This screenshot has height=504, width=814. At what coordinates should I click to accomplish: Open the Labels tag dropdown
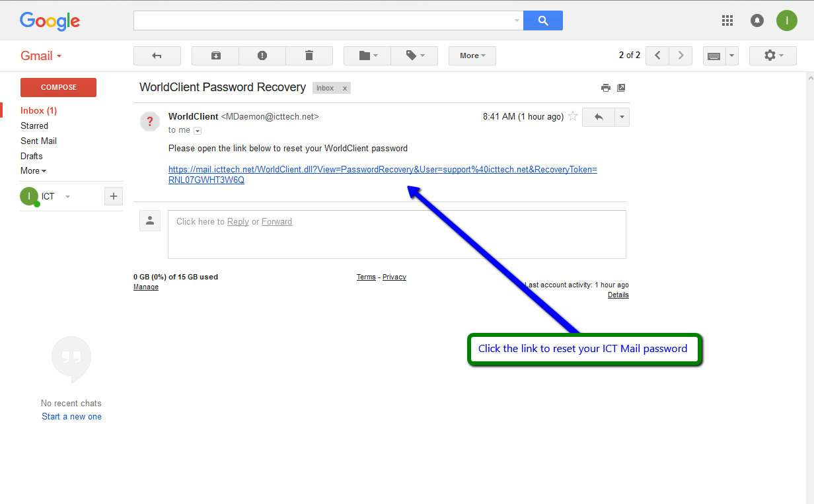[x=414, y=56]
